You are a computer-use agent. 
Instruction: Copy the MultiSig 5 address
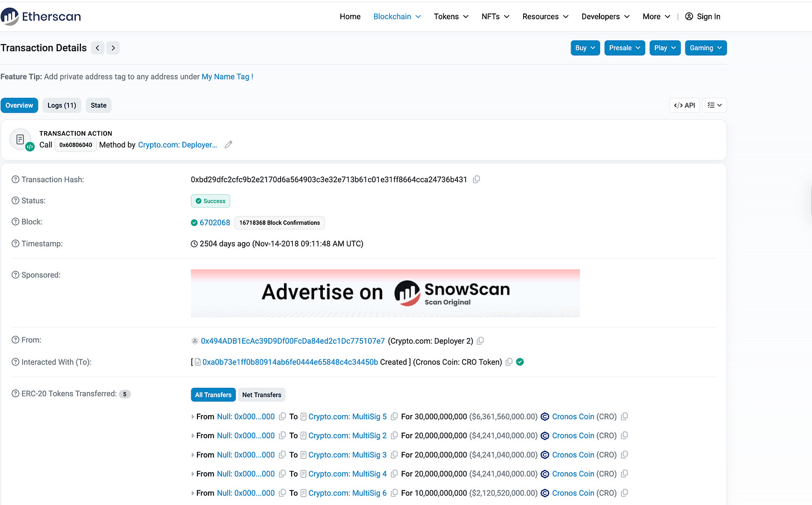pos(394,417)
